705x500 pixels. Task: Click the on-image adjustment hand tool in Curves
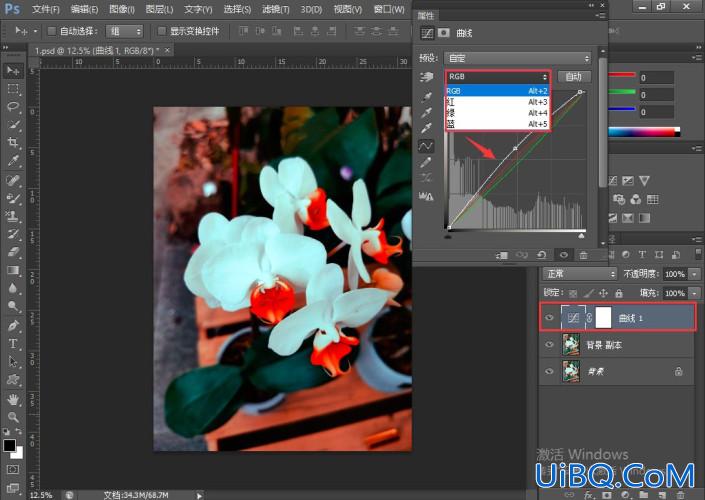point(426,77)
